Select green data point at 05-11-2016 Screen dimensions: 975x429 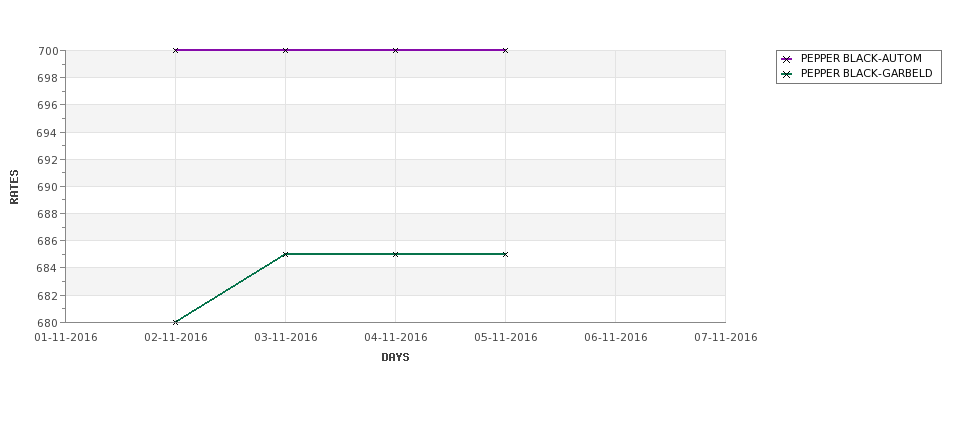(x=505, y=254)
